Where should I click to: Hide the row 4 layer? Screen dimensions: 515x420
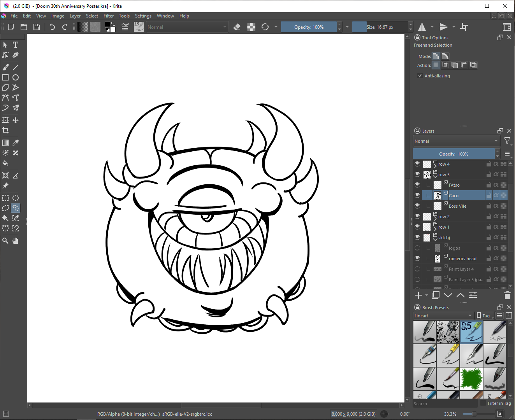pos(417,164)
